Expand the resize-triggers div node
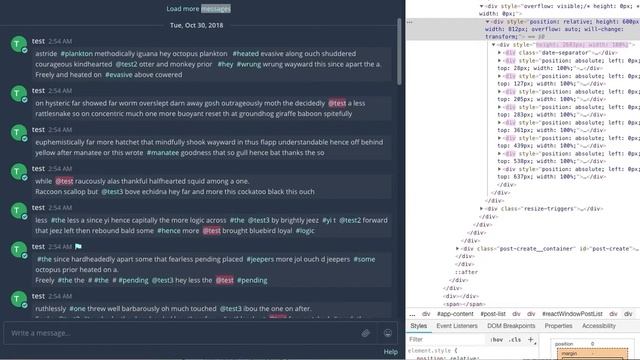This screenshot has height=360, width=640. 481,209
